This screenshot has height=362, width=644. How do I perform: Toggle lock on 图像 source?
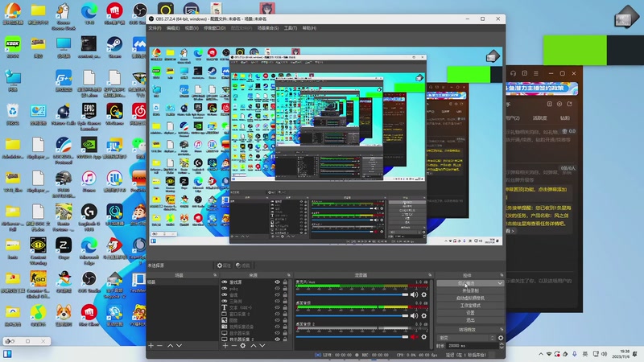pos(285,320)
